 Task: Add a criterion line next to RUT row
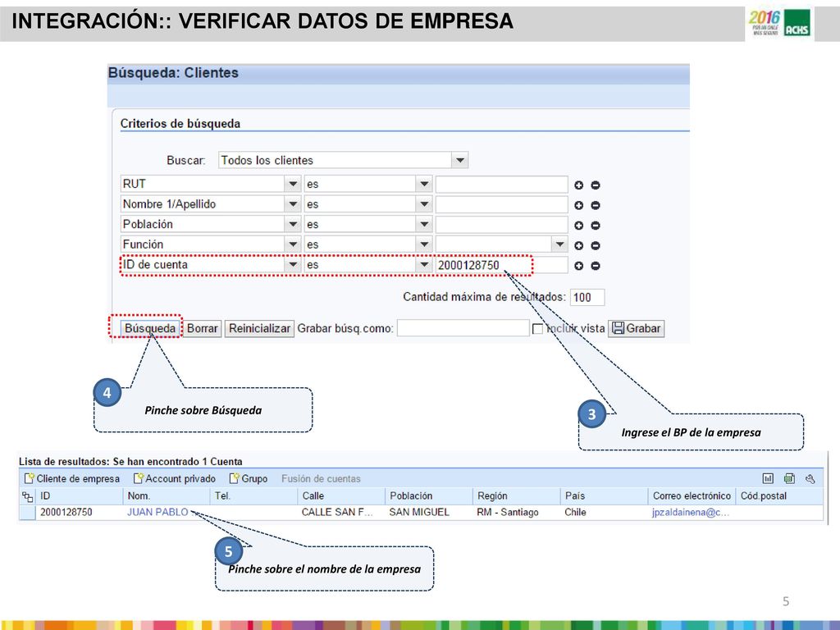[x=578, y=185]
